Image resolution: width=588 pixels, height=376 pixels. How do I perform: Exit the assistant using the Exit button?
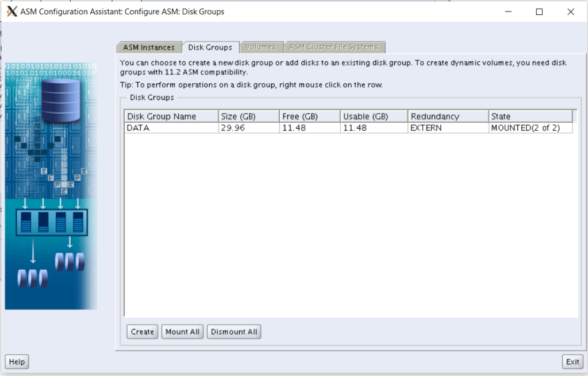tap(572, 362)
